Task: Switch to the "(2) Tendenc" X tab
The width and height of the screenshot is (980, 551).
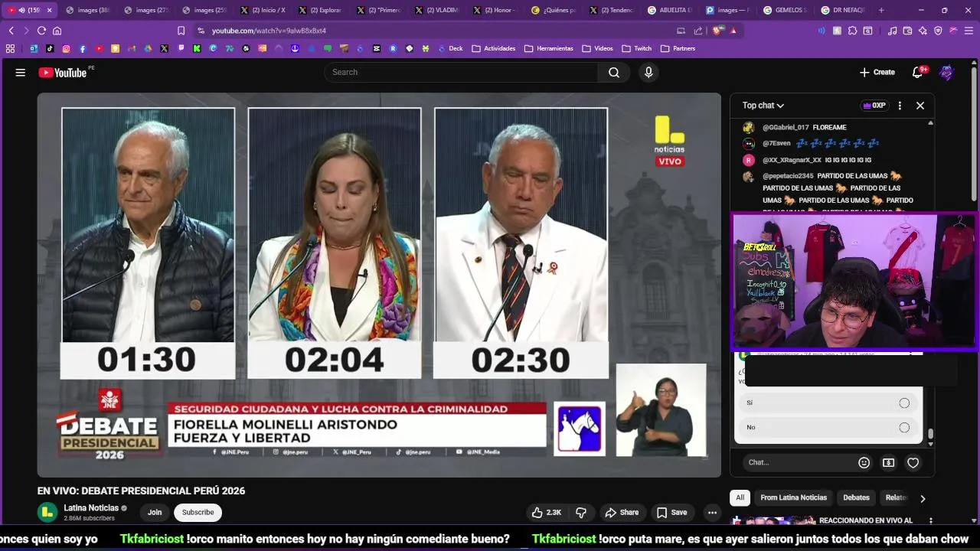Action: 612,10
